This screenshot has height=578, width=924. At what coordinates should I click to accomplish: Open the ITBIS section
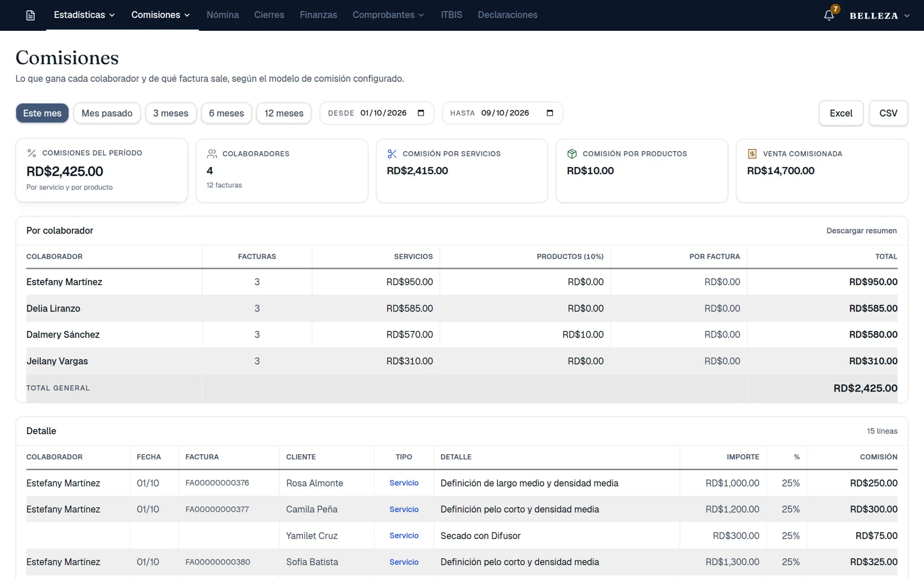click(x=452, y=15)
